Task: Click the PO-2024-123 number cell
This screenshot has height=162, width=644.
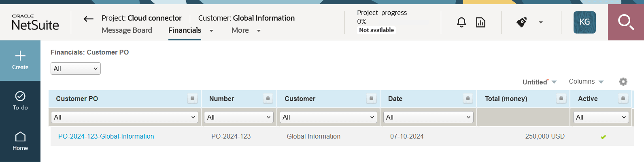Action: 231,137
